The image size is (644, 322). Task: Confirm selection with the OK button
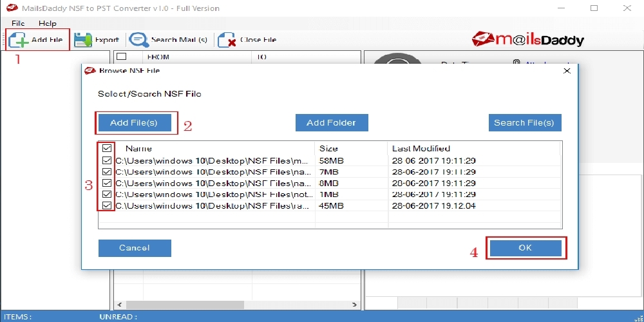(526, 248)
